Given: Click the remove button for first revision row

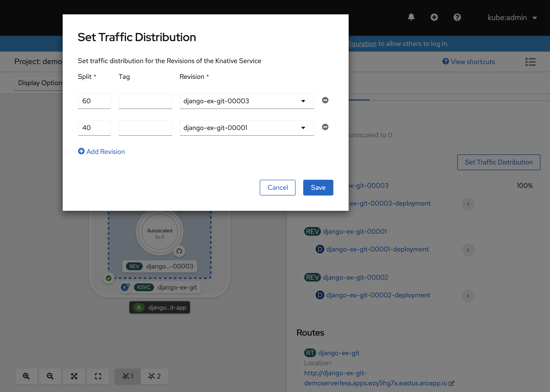Looking at the screenshot, I should click(324, 100).
